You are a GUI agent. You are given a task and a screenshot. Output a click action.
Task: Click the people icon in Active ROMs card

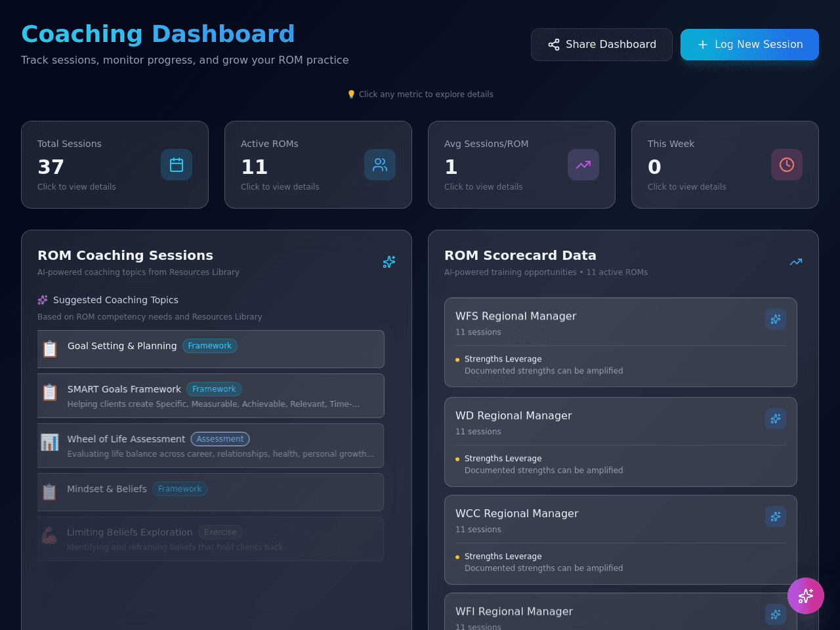[380, 165]
